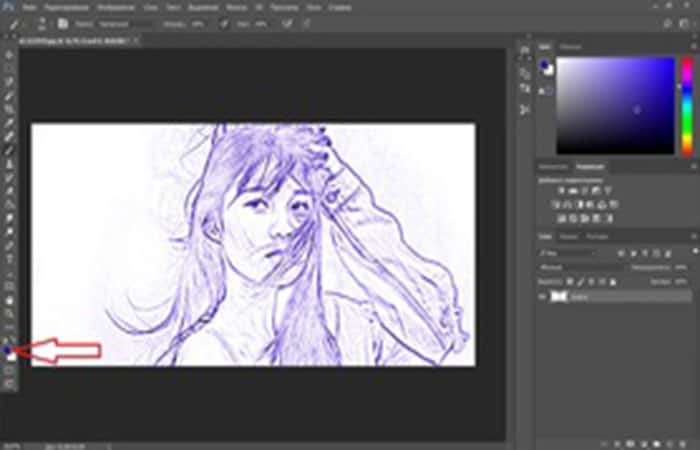Select the Dodge tool
This screenshot has width=700, height=450.
tap(9, 232)
